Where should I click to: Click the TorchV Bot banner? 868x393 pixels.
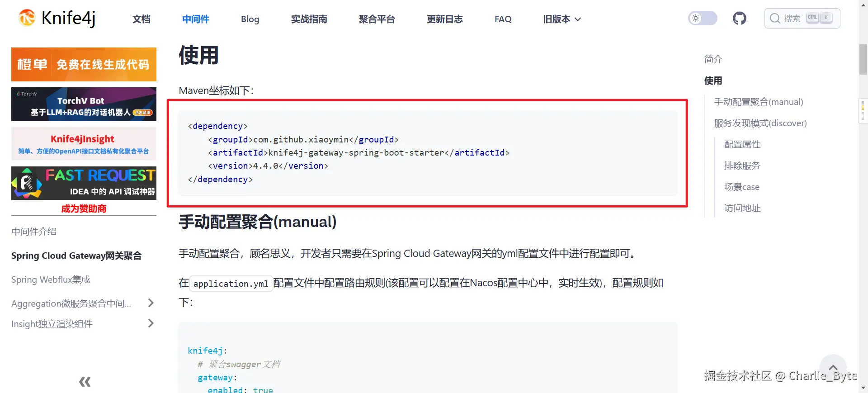(84, 104)
